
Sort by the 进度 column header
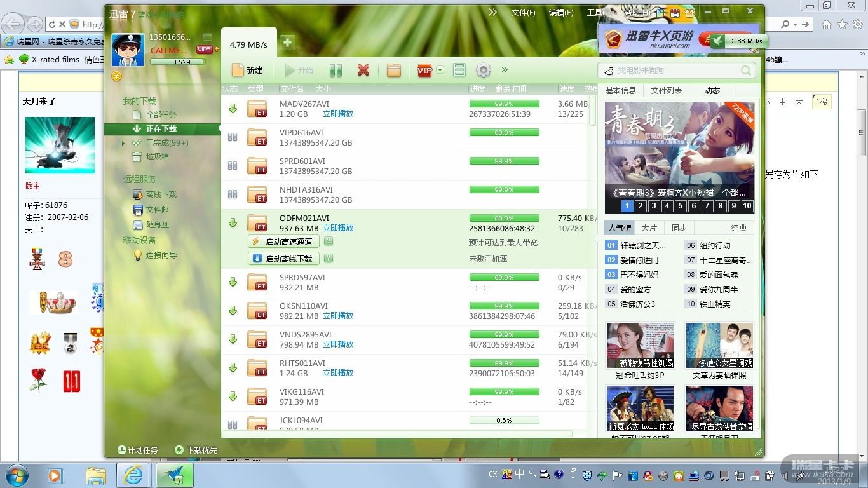(477, 89)
